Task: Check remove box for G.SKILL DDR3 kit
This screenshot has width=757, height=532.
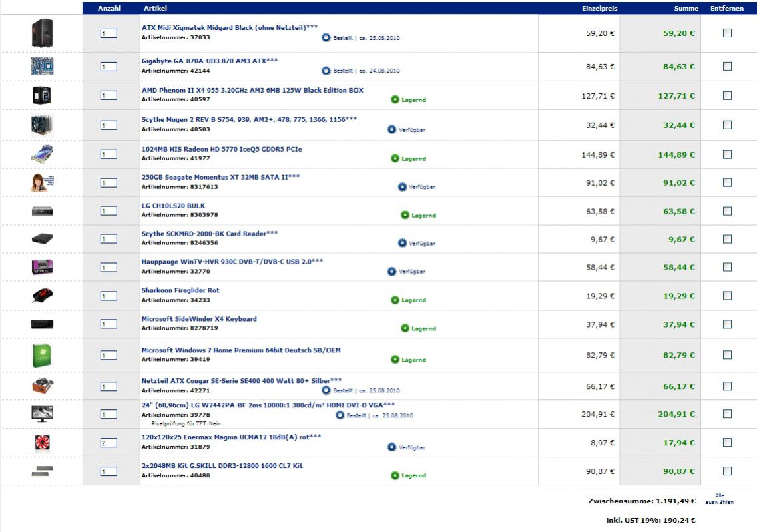Action: pos(727,471)
